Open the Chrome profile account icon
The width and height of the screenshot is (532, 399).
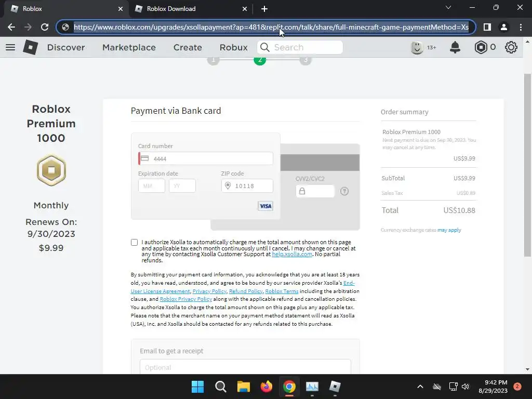(x=504, y=27)
